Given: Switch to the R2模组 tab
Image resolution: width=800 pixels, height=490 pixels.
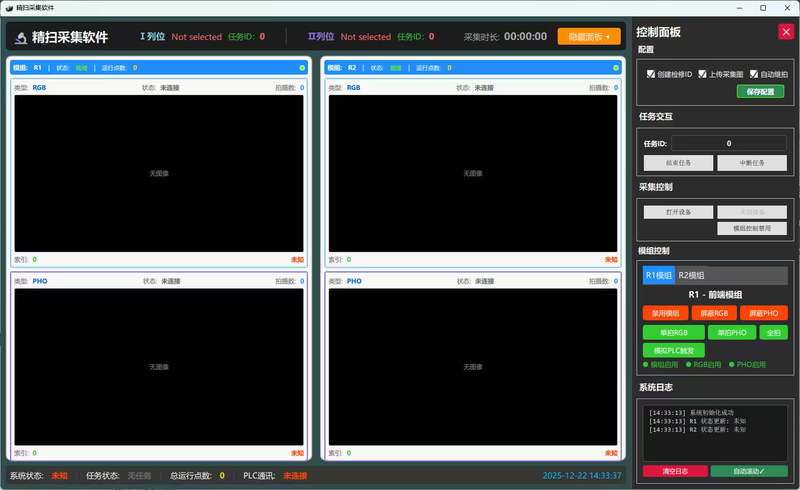Looking at the screenshot, I should click(691, 275).
